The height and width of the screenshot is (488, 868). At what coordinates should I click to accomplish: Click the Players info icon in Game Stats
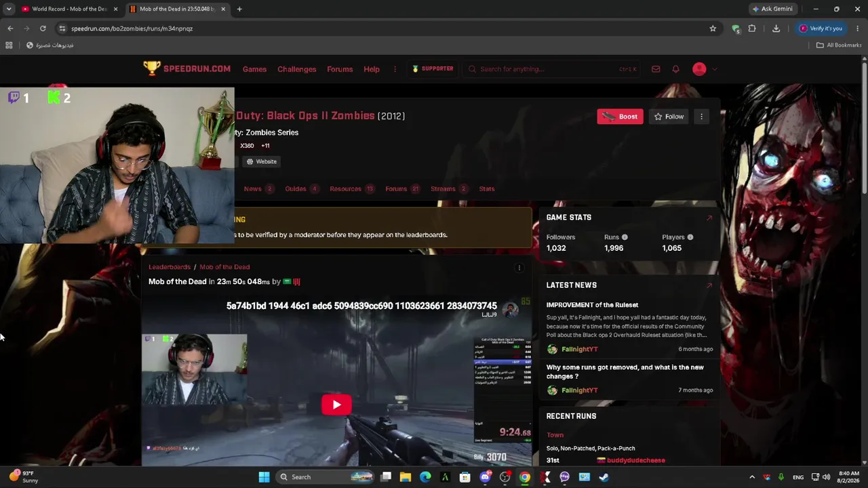[x=690, y=237]
